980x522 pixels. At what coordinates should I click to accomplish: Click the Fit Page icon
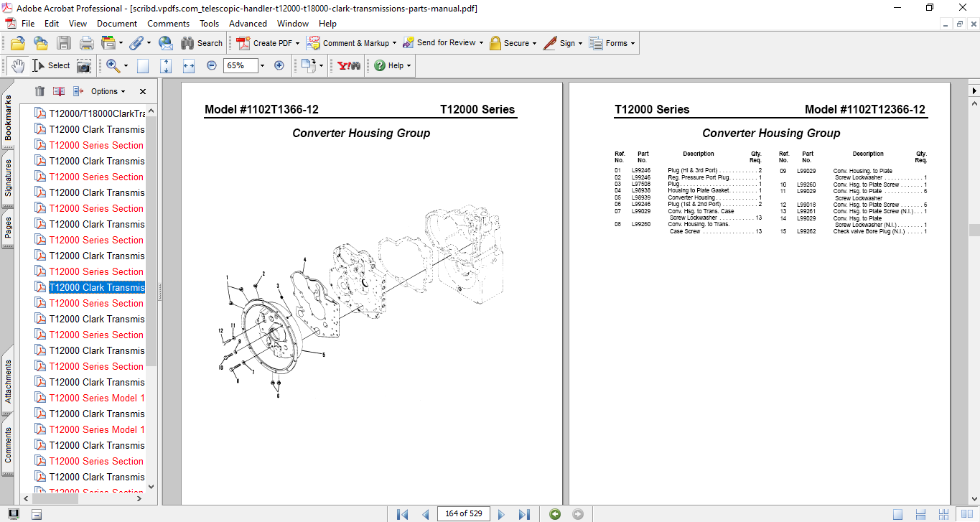[166, 65]
